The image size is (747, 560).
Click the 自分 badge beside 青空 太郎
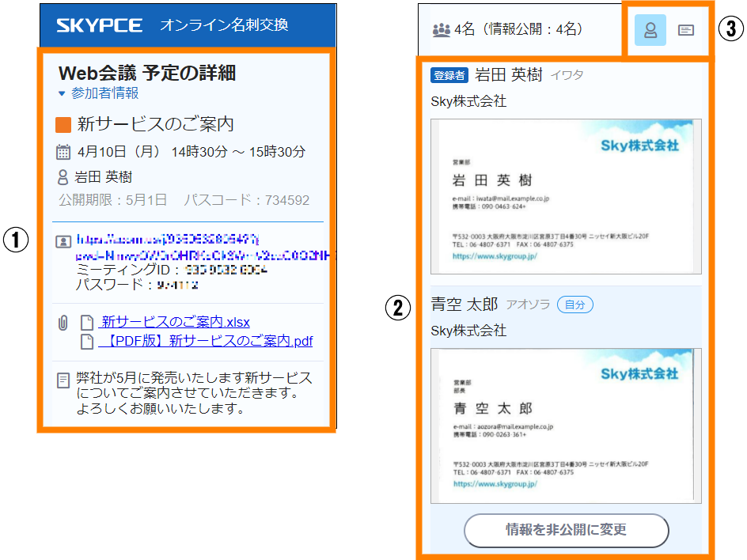pyautogui.click(x=574, y=305)
